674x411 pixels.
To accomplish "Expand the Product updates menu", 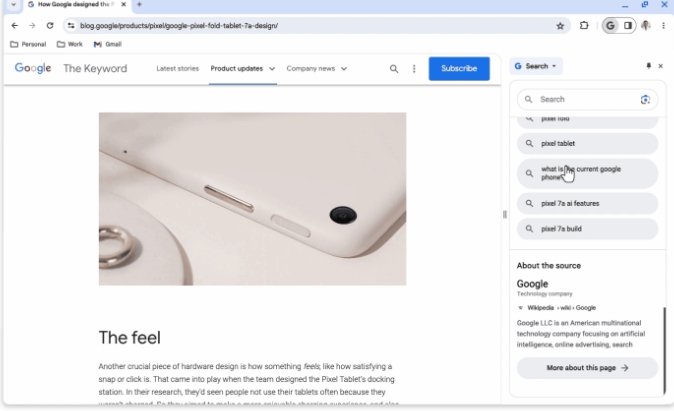I will click(242, 68).
